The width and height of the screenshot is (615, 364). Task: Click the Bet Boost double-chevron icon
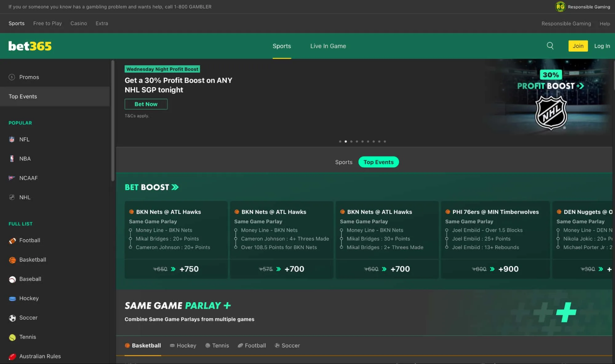(x=175, y=187)
